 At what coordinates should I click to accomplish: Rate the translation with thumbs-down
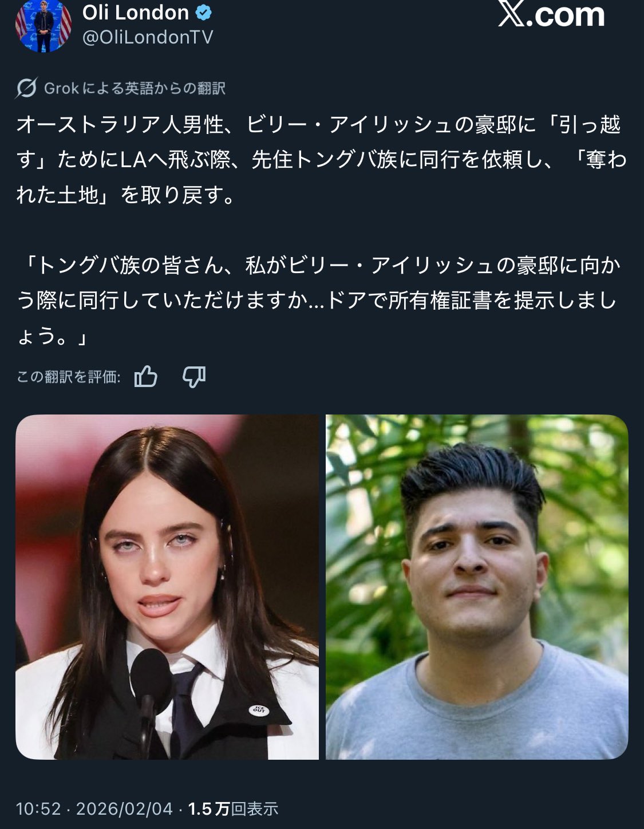click(194, 377)
